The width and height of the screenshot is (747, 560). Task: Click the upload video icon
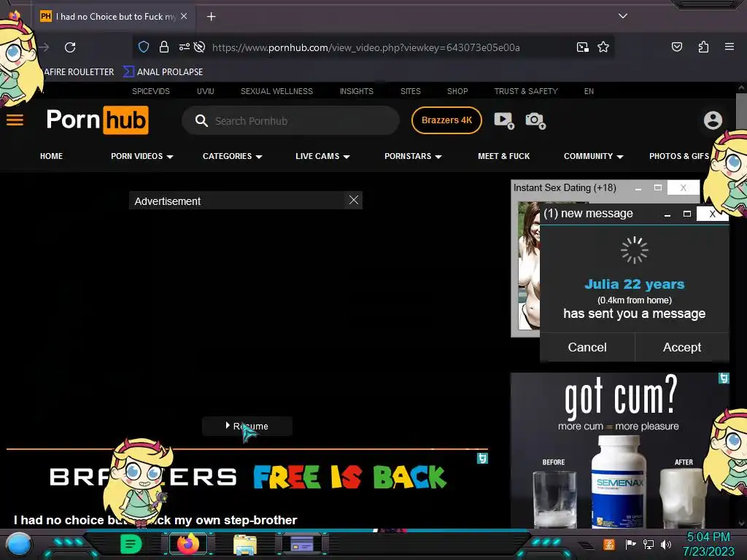[x=504, y=120]
